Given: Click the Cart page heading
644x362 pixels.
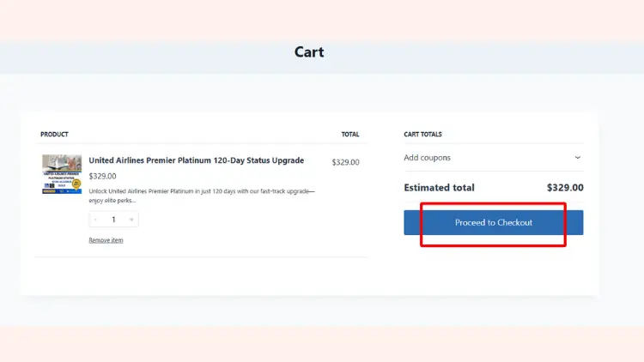Looking at the screenshot, I should point(309,52).
